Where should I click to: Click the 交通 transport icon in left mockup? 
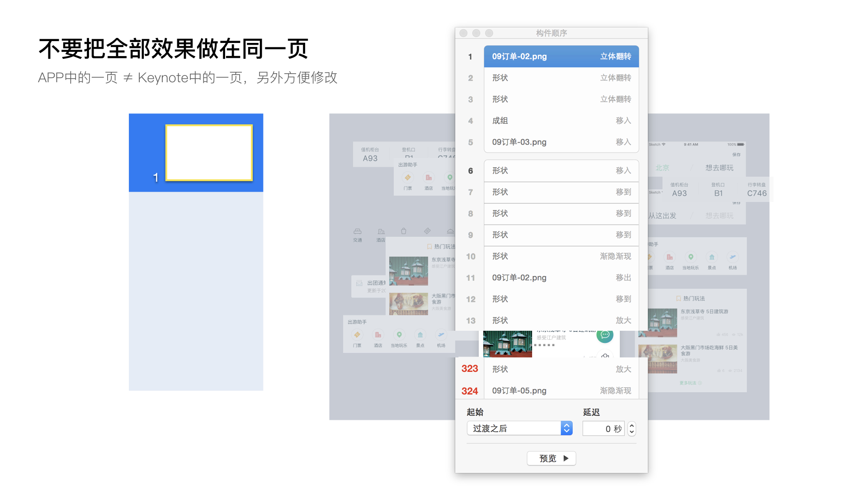[x=357, y=232]
